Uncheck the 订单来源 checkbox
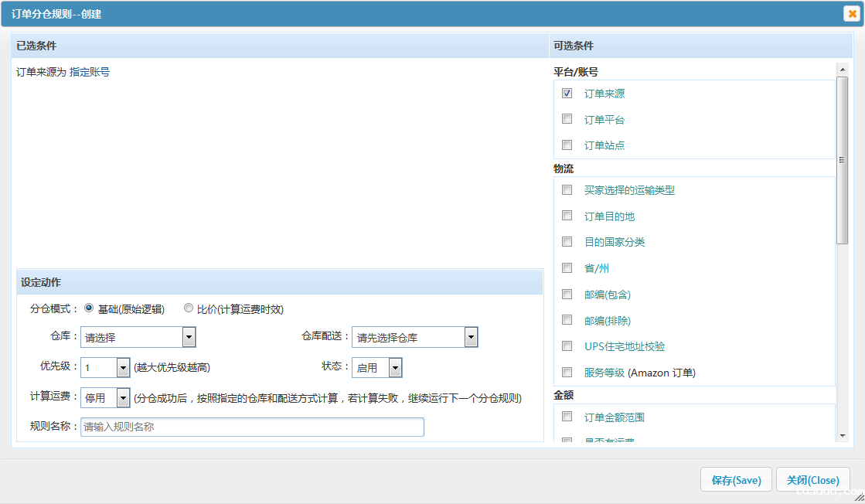 (x=567, y=93)
